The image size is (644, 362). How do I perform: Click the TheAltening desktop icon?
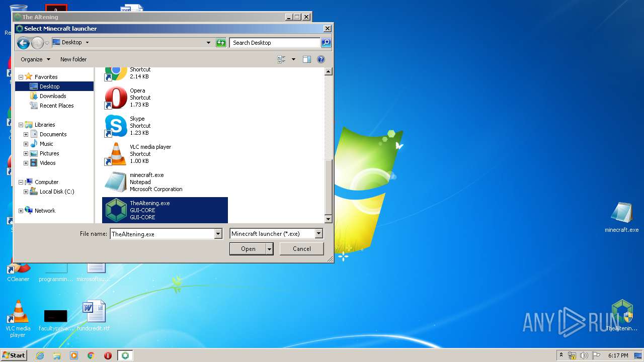[x=622, y=316]
